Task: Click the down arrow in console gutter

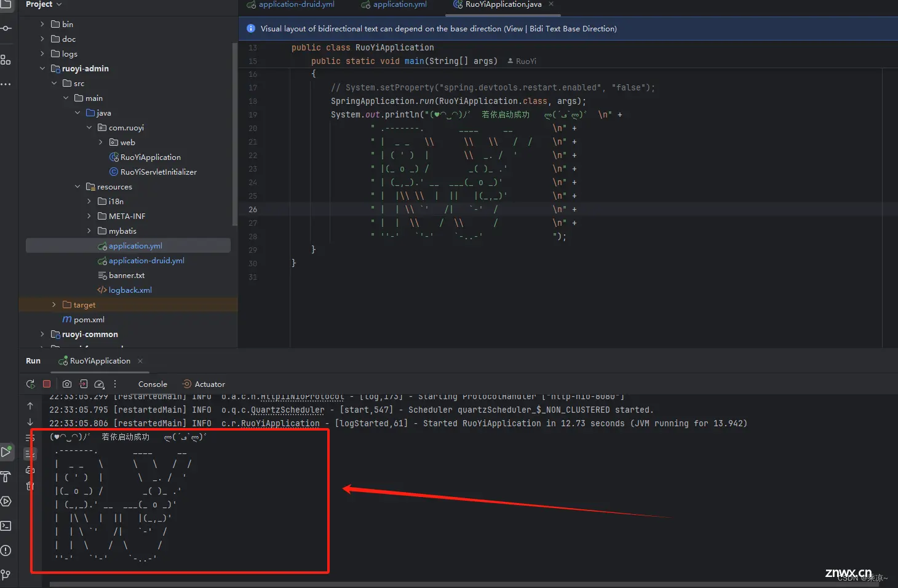Action: pos(30,422)
